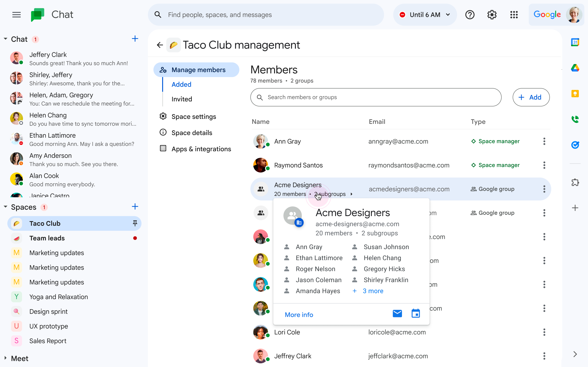
Task: Open the add-ons puzzle icon
Action: [575, 183]
